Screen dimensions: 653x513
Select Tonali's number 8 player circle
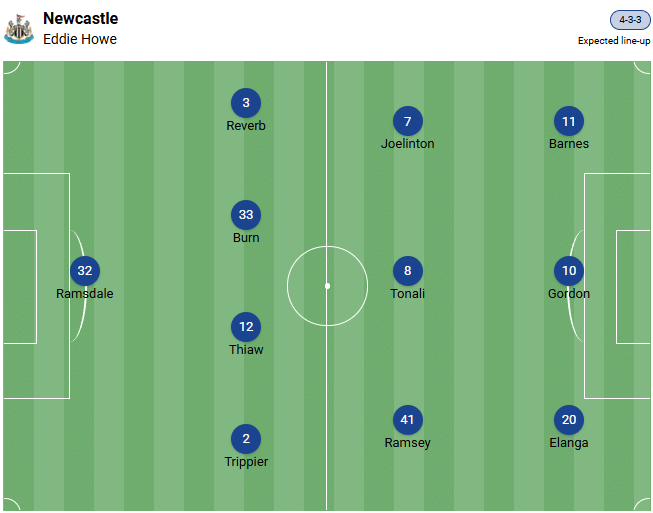click(408, 271)
